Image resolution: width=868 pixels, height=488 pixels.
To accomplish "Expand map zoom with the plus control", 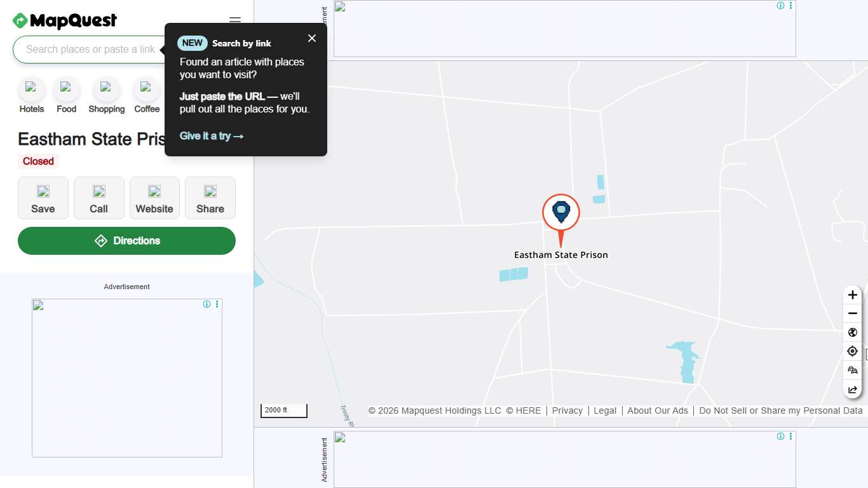I will click(x=852, y=294).
